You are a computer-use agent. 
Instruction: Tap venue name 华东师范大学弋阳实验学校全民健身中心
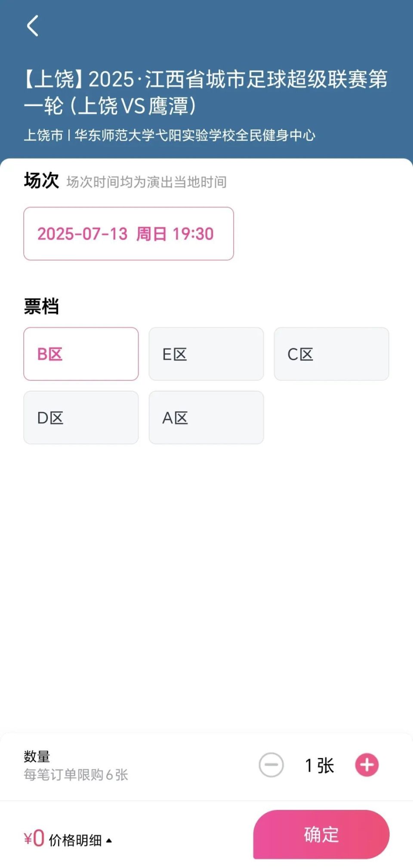(x=195, y=135)
